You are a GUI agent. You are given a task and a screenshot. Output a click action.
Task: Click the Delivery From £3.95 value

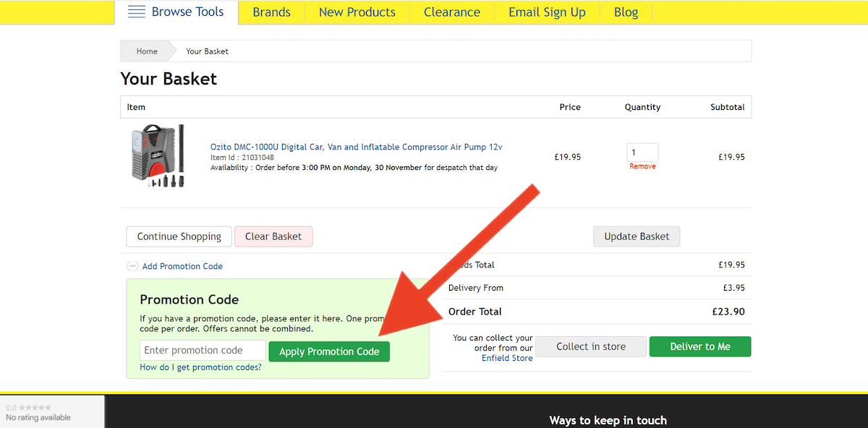pos(733,288)
